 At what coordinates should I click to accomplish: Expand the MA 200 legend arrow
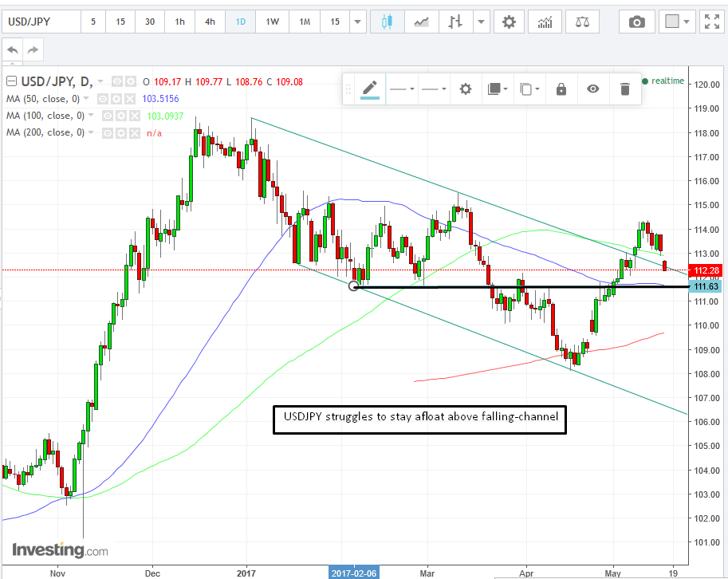(x=91, y=132)
